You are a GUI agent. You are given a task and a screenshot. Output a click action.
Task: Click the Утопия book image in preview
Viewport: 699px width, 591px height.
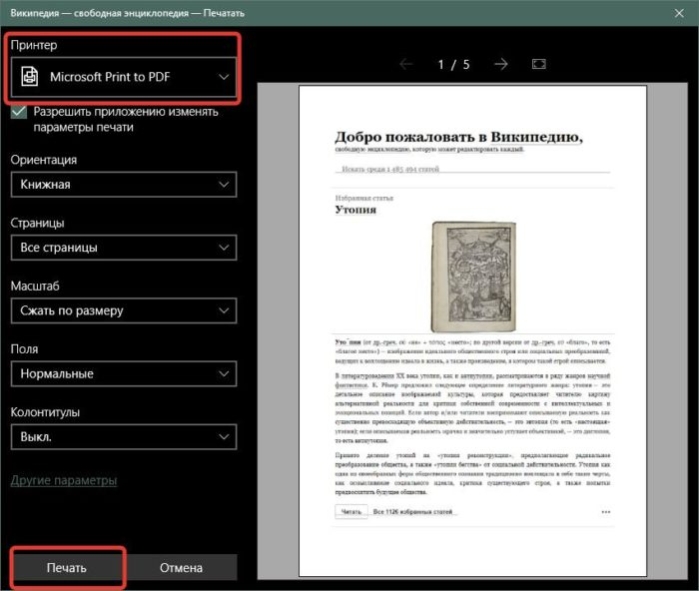[473, 276]
